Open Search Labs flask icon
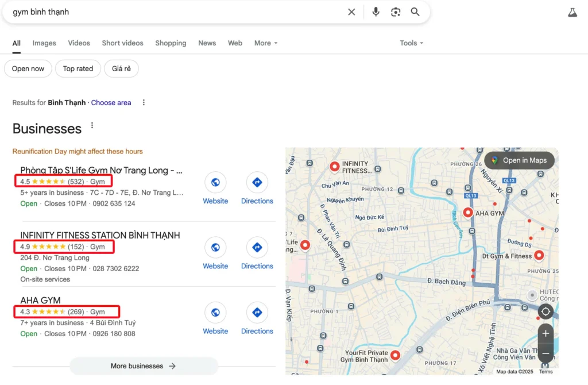 (572, 13)
